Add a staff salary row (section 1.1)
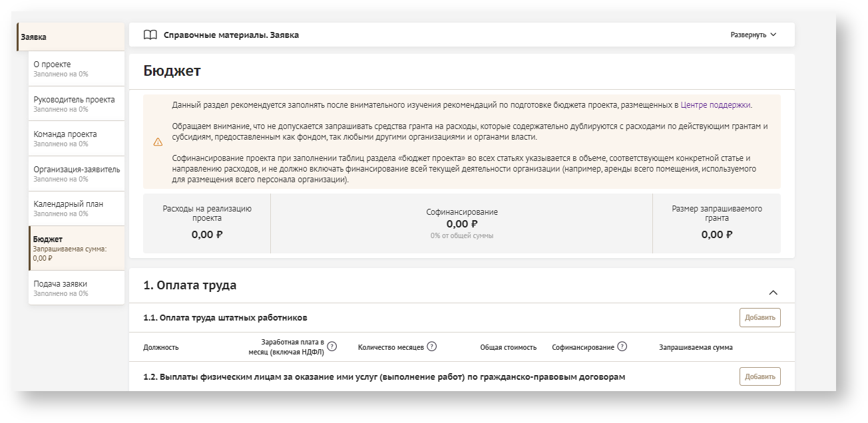 [x=759, y=318]
